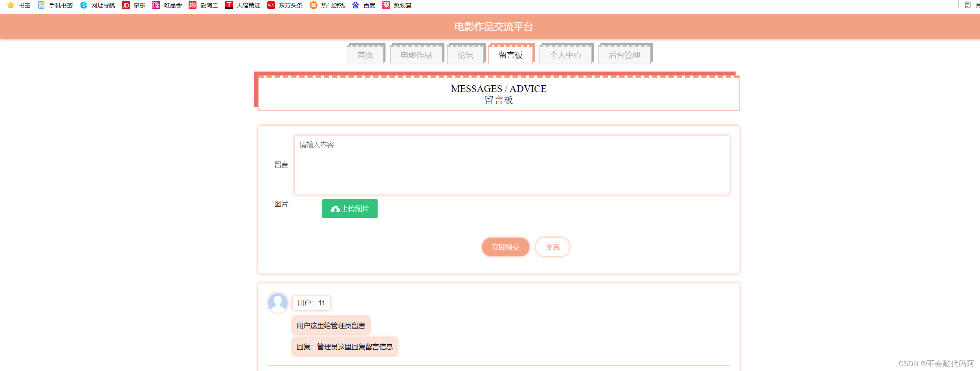Open the 京东 bookmark icon
Screen dimensions: 980x371
coord(125,5)
